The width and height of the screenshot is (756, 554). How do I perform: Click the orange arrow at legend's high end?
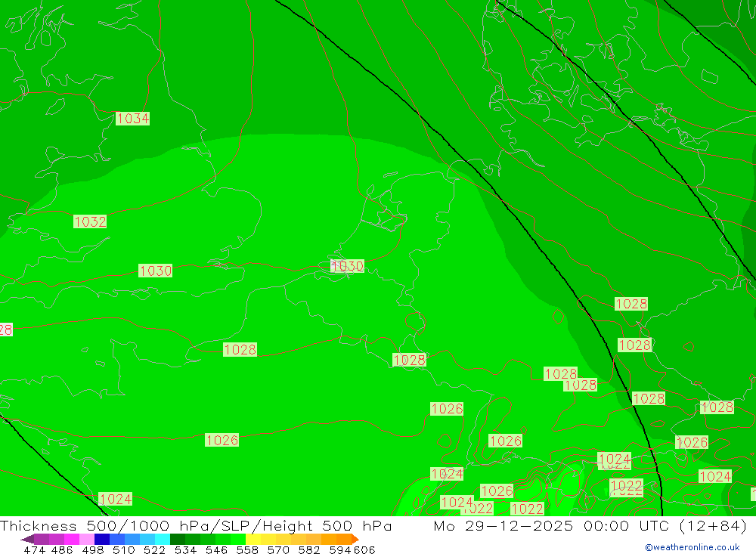tap(355, 539)
